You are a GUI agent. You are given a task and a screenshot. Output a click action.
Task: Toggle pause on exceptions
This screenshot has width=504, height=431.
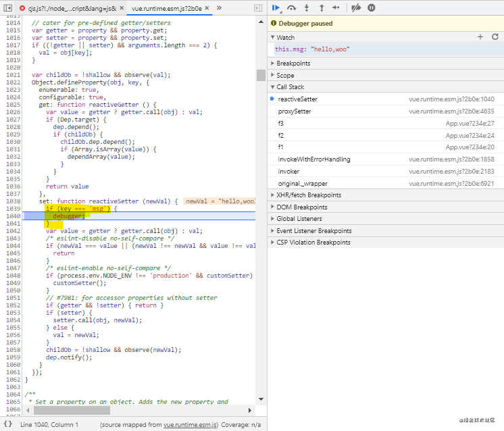click(372, 7)
